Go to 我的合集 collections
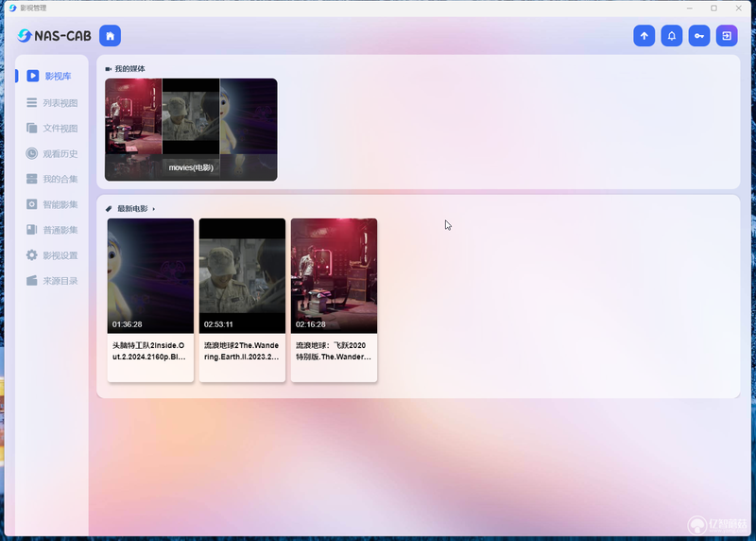 (x=52, y=179)
